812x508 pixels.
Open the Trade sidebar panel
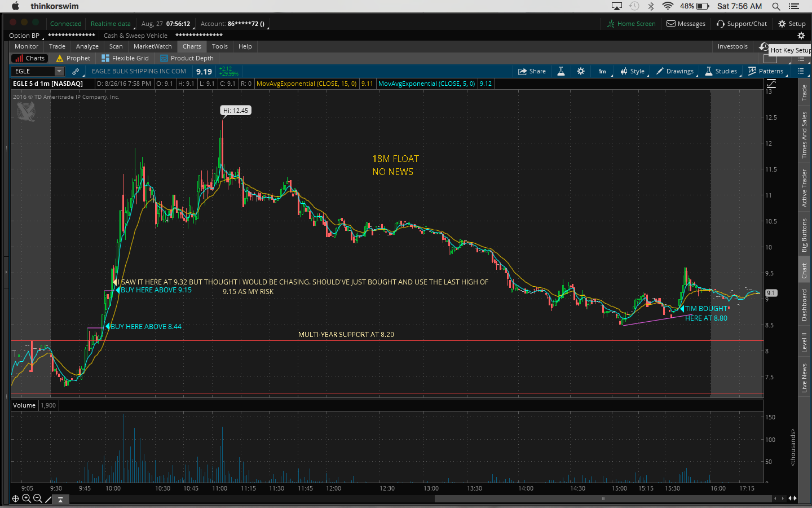coord(804,93)
